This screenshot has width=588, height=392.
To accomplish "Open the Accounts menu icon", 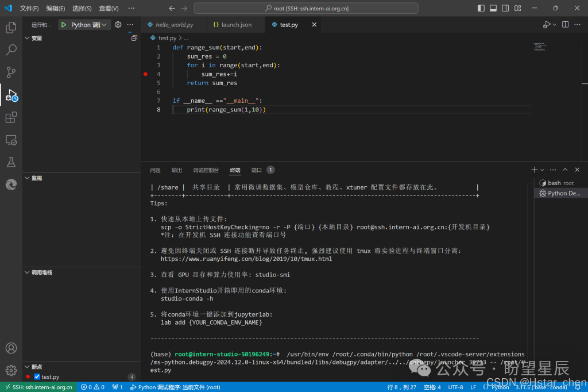I will (11, 348).
